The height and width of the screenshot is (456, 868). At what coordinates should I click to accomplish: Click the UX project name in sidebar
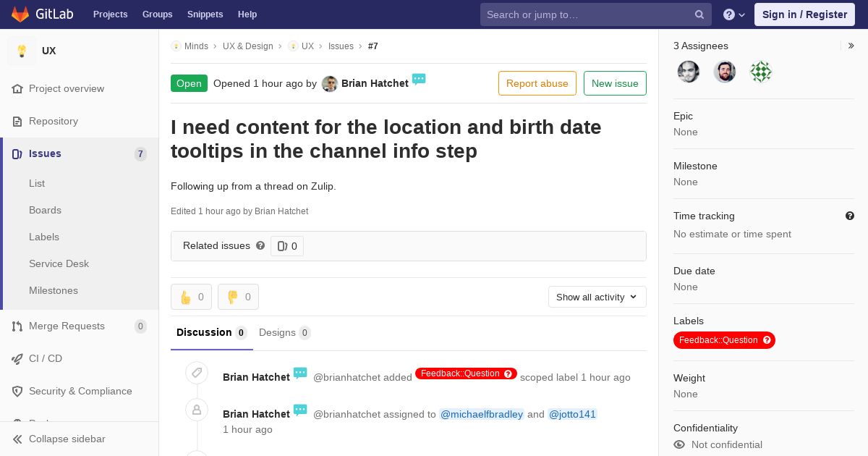(48, 51)
